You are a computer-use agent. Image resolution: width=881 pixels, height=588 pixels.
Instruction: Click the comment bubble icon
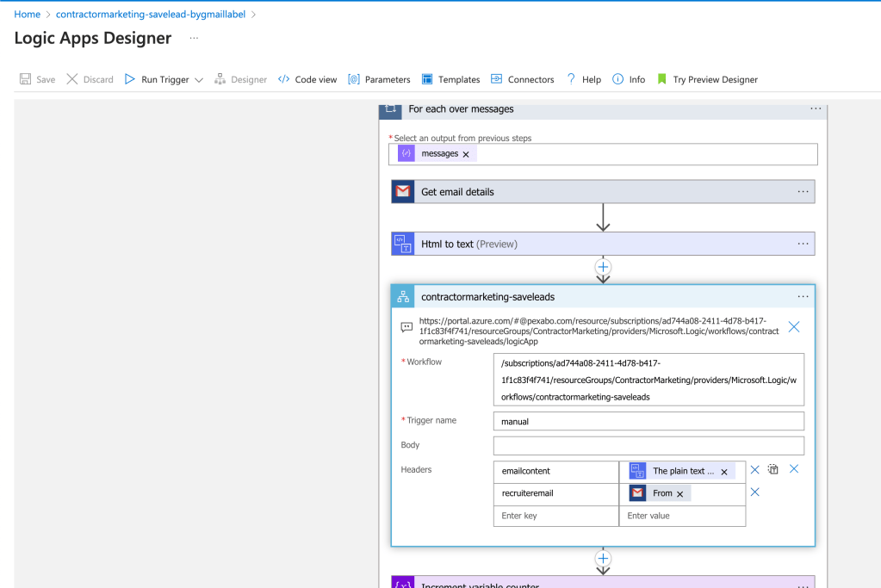(406, 327)
